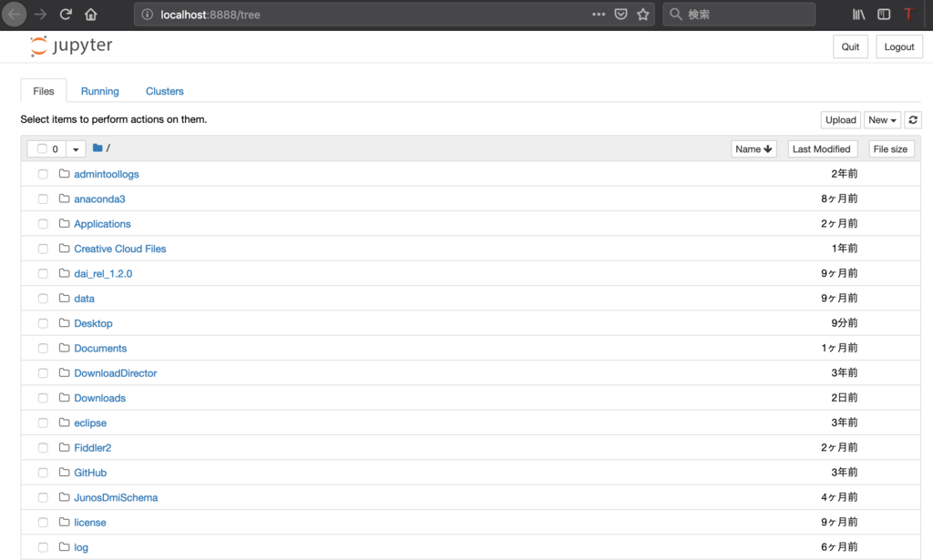Click the Downloads modified time 2日前
This screenshot has width=933, height=560.
tap(845, 398)
